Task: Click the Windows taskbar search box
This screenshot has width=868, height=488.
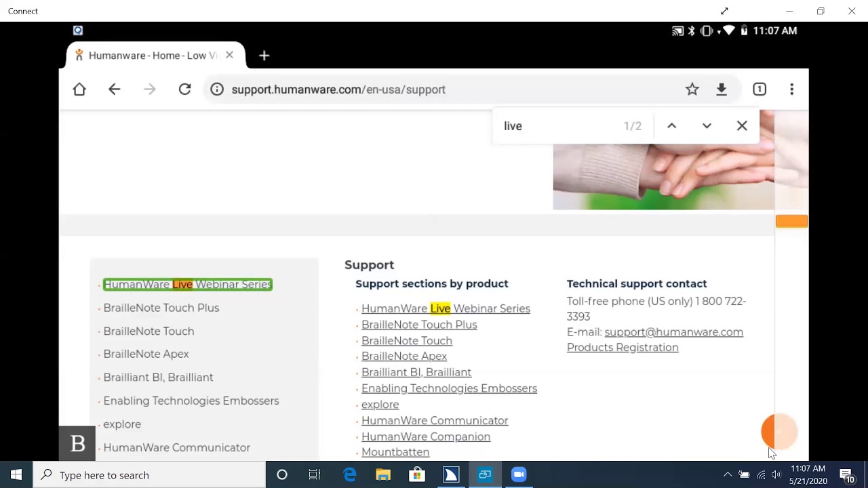Action: (149, 475)
